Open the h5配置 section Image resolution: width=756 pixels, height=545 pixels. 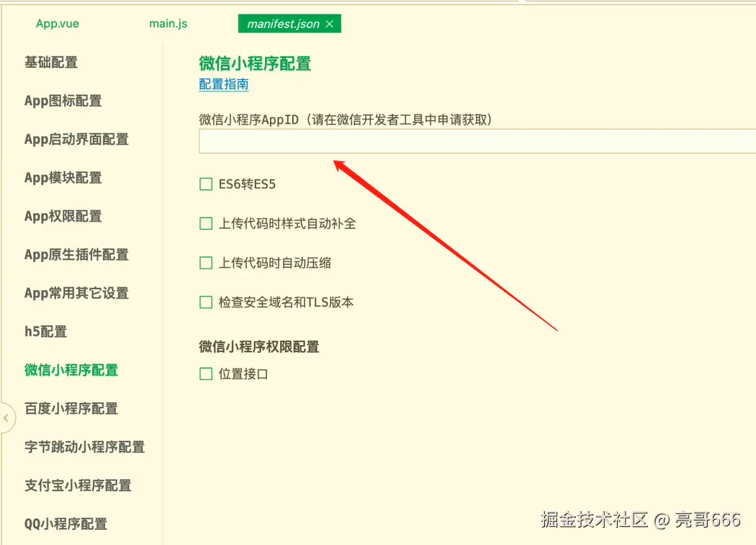pyautogui.click(x=46, y=332)
